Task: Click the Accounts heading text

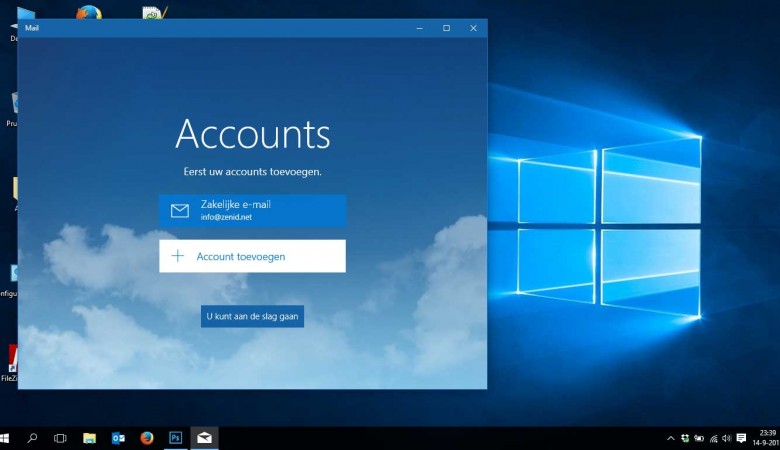Action: pos(253,134)
